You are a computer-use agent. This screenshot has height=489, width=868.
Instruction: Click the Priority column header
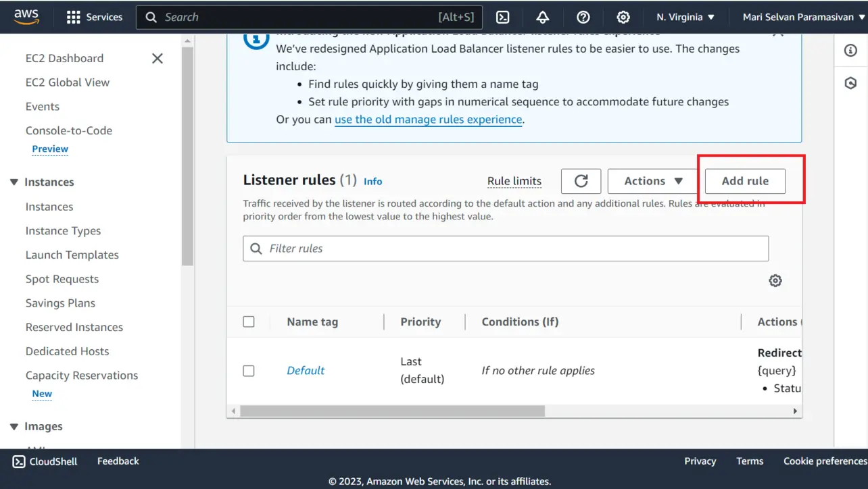(x=420, y=322)
